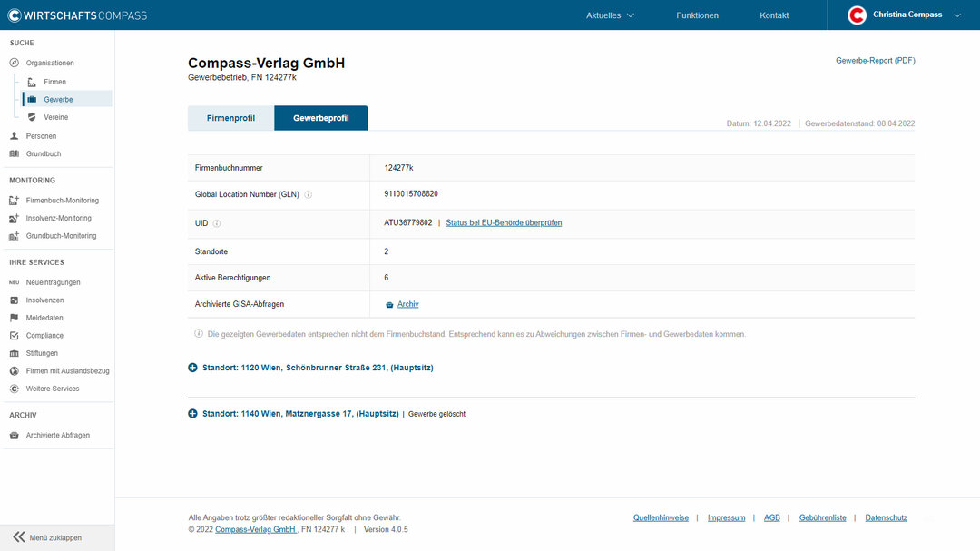The image size is (980, 551).
Task: Open the Quellenhinweise footer link
Action: [661, 517]
